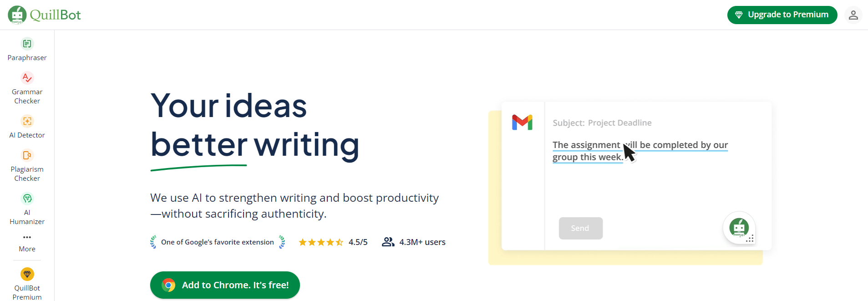868x301 pixels.
Task: Click the QuillBot Premium diamond icon
Action: (27, 274)
